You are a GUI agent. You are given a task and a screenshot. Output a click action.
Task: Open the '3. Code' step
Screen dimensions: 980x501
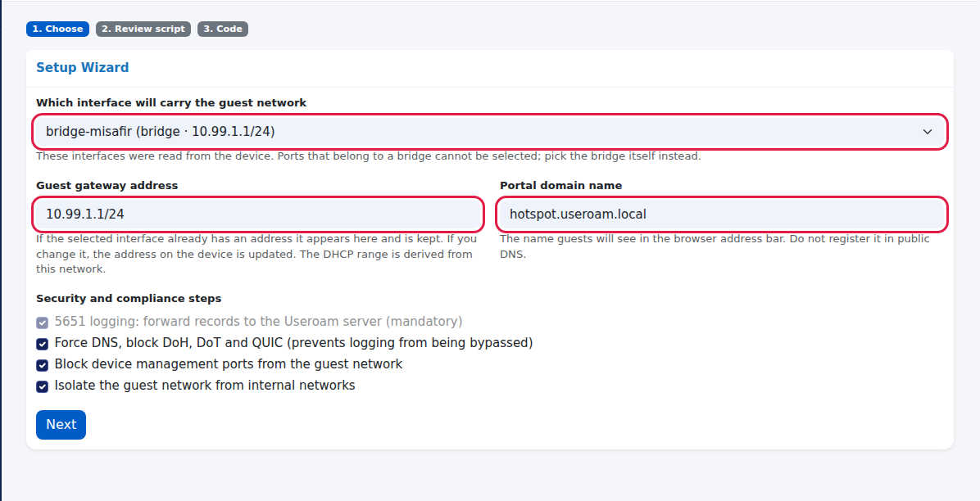pos(223,29)
